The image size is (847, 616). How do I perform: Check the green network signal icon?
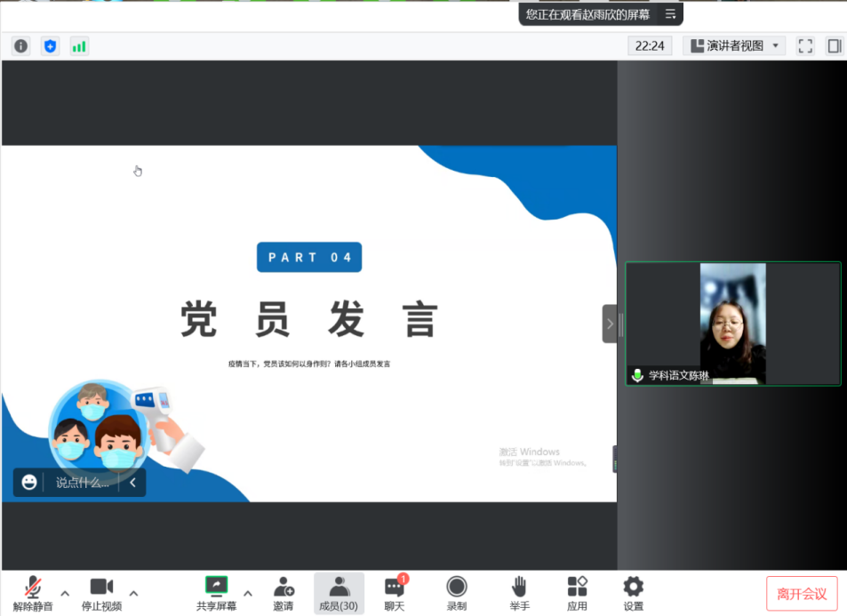pyautogui.click(x=79, y=46)
